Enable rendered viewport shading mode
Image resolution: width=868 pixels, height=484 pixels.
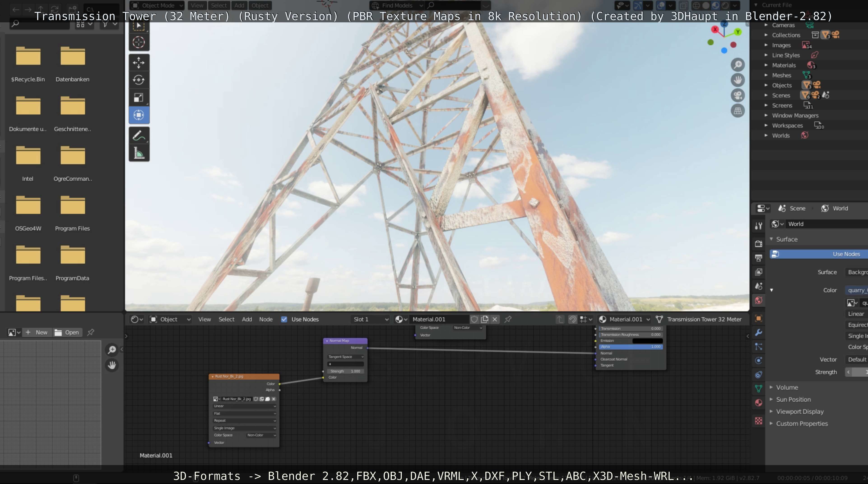(x=725, y=5)
